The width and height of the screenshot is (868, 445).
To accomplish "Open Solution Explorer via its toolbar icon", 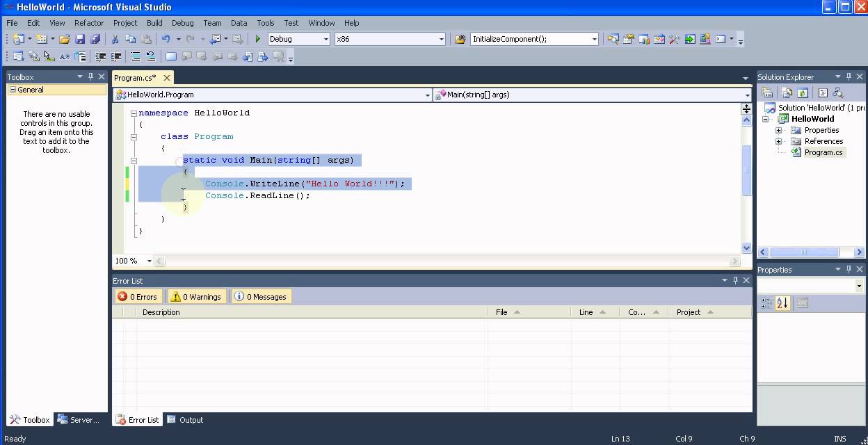I will (x=613, y=39).
